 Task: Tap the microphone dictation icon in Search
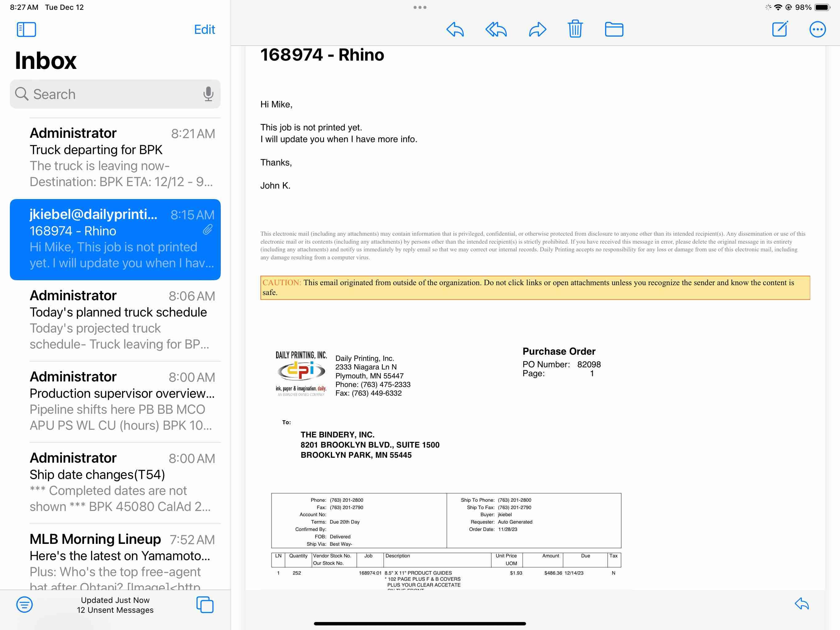tap(208, 94)
